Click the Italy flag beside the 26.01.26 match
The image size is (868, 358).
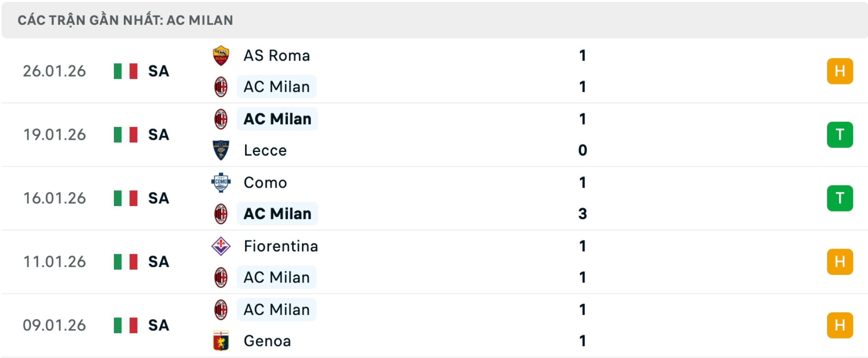coord(125,71)
